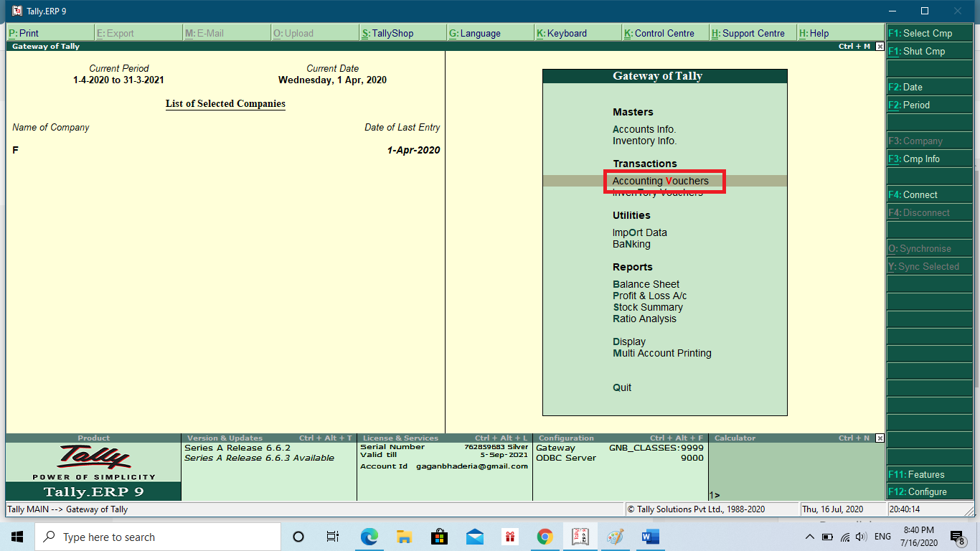Select Accounting Vouchers
This screenshot has width=980, height=551.
click(x=660, y=181)
